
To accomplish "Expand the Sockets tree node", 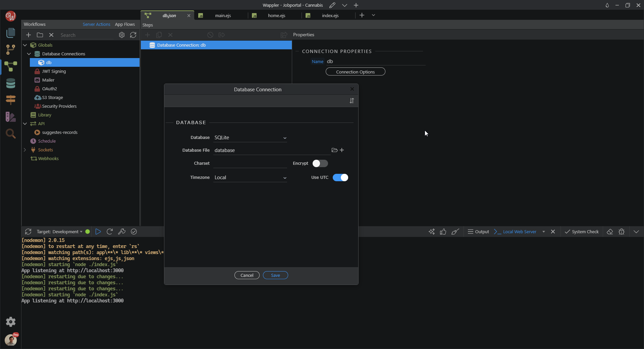I will (25, 150).
